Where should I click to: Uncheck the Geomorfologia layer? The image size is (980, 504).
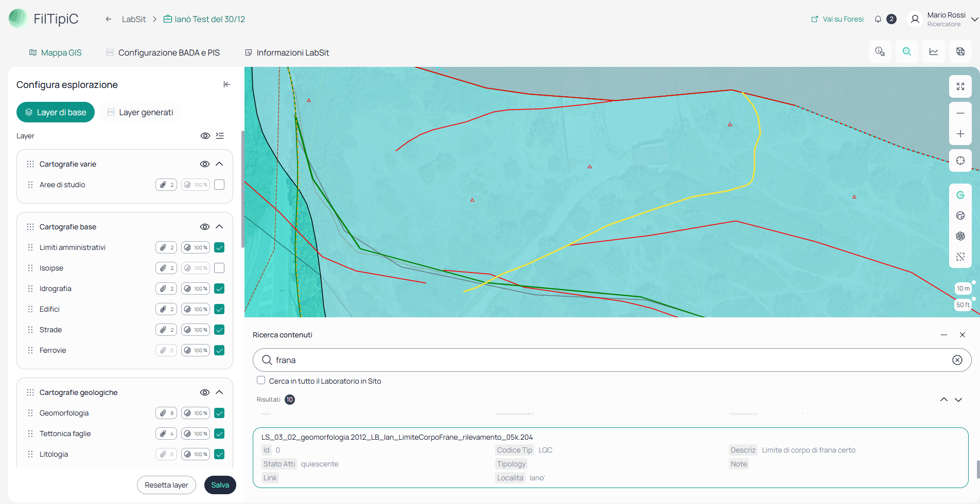coord(219,413)
